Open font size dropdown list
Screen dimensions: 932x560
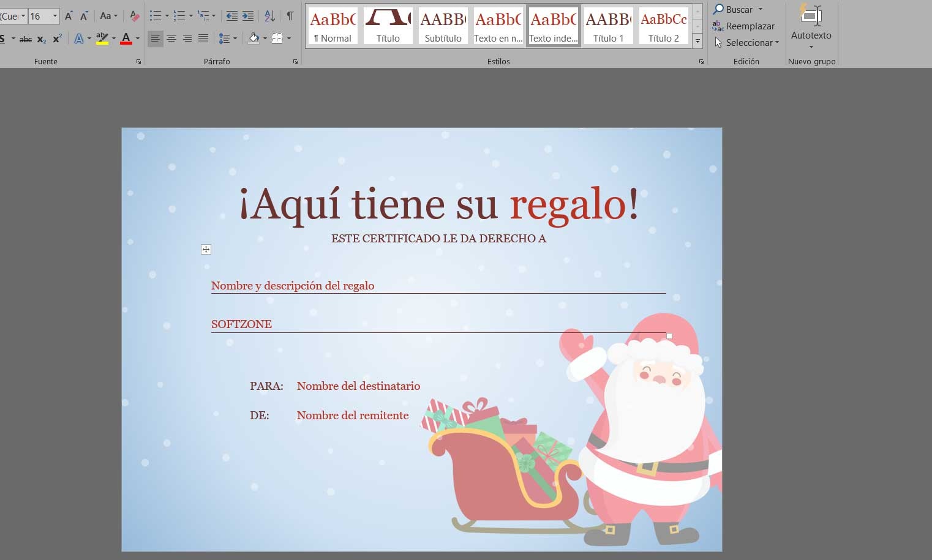pos(55,16)
